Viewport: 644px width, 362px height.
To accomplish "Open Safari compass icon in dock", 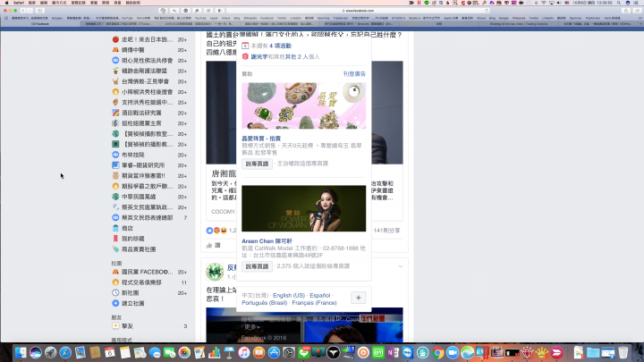I will [65, 352].
